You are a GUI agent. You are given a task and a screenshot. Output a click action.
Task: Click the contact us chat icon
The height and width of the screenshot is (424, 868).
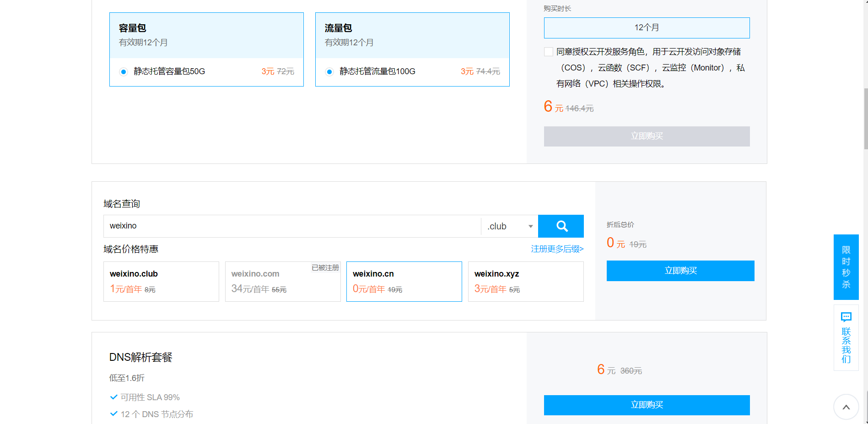click(x=846, y=317)
